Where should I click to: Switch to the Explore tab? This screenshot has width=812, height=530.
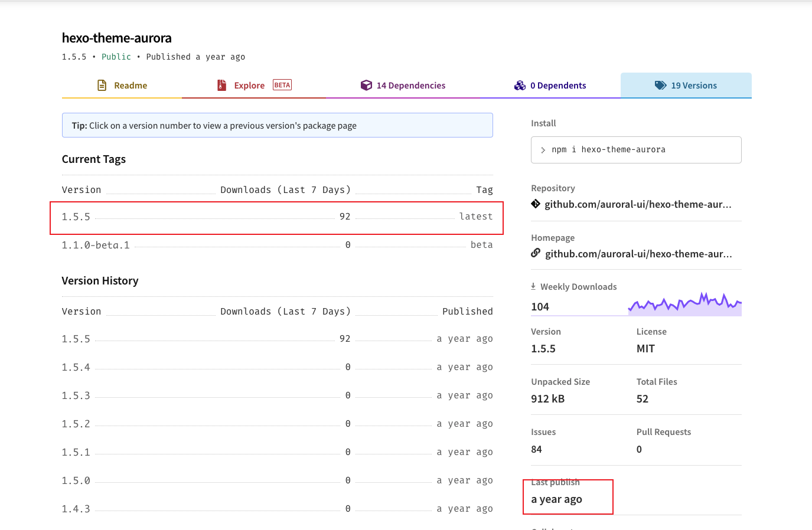(x=253, y=86)
